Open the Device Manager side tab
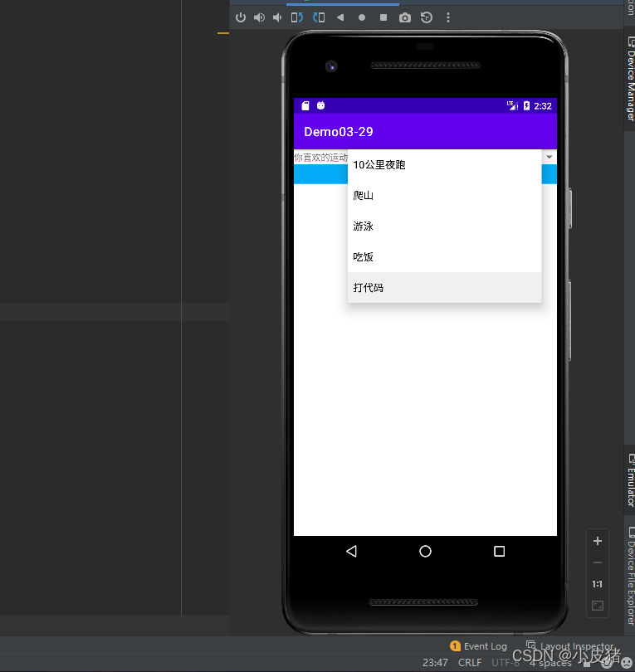Screen dimensions: 635x672 point(630,80)
